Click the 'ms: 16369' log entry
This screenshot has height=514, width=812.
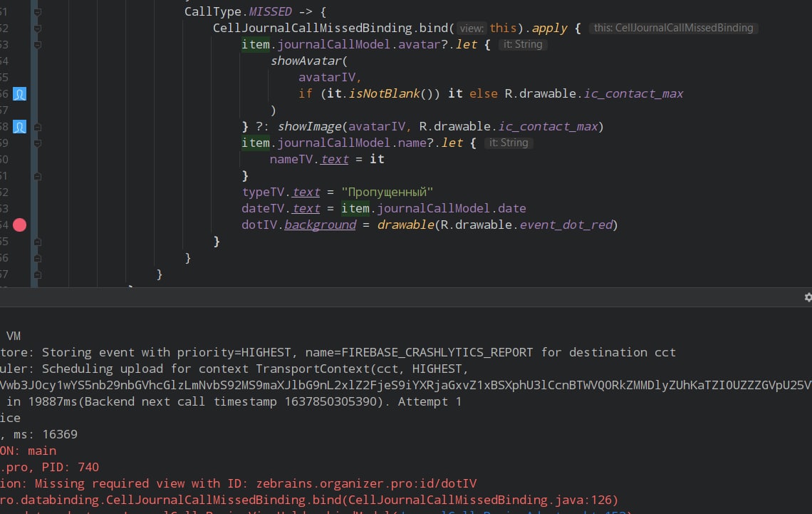point(45,434)
